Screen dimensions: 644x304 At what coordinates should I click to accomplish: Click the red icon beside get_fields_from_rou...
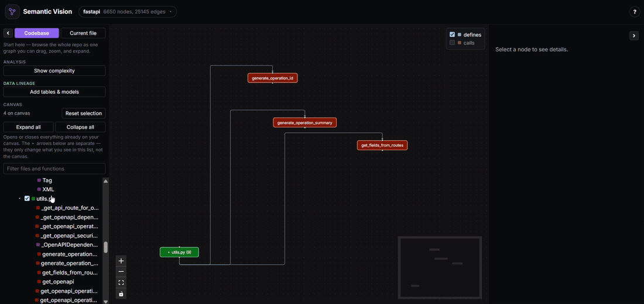[x=38, y=272]
